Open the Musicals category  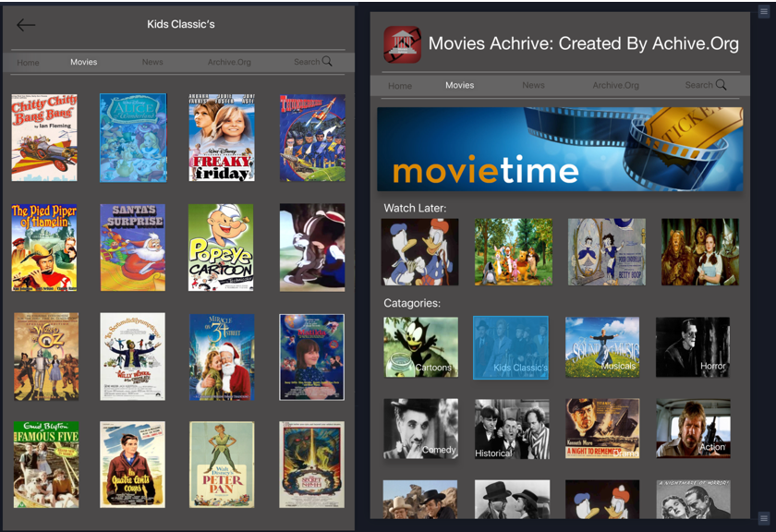click(602, 347)
